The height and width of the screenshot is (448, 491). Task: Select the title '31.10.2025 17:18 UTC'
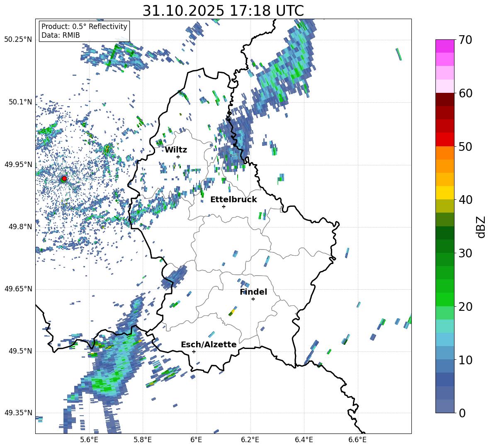pyautogui.click(x=223, y=11)
